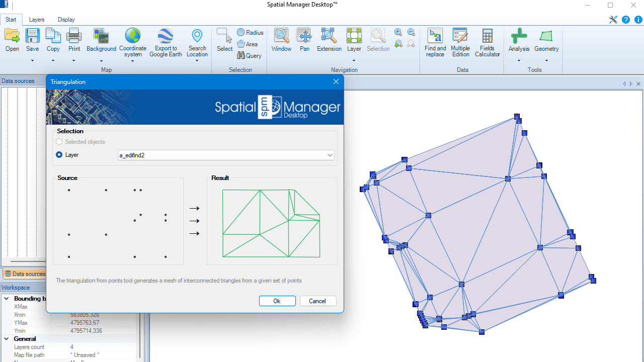The width and height of the screenshot is (644, 362).
Task: Zoom to map Extension
Action: [329, 40]
